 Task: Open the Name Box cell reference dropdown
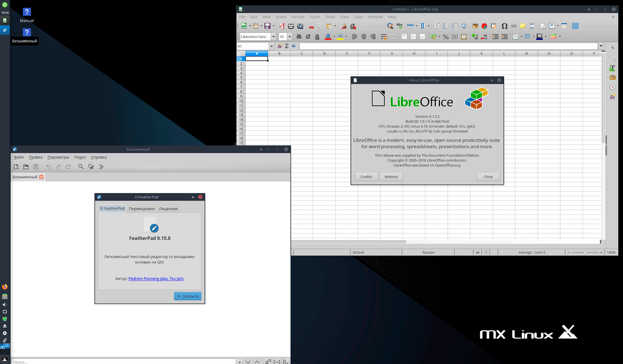click(x=272, y=46)
